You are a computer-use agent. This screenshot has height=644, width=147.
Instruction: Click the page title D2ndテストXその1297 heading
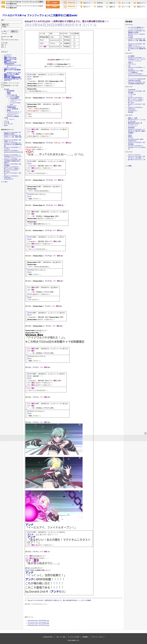[x=67, y=22]
